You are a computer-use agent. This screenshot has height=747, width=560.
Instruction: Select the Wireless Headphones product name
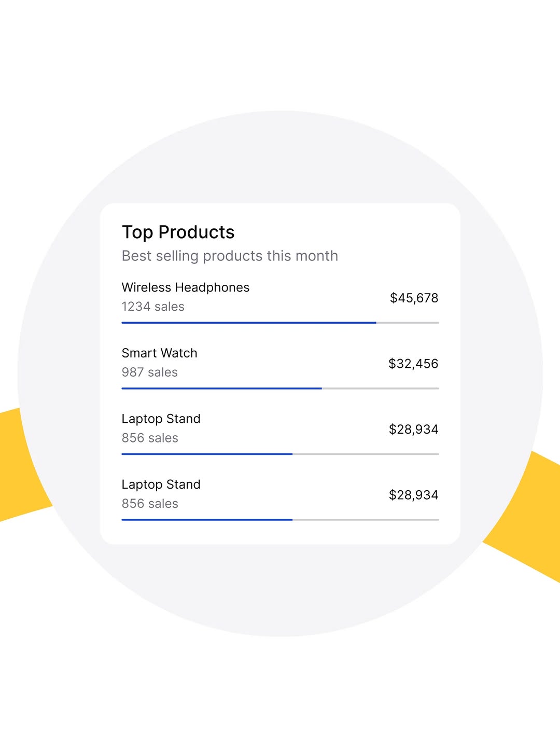pyautogui.click(x=185, y=287)
